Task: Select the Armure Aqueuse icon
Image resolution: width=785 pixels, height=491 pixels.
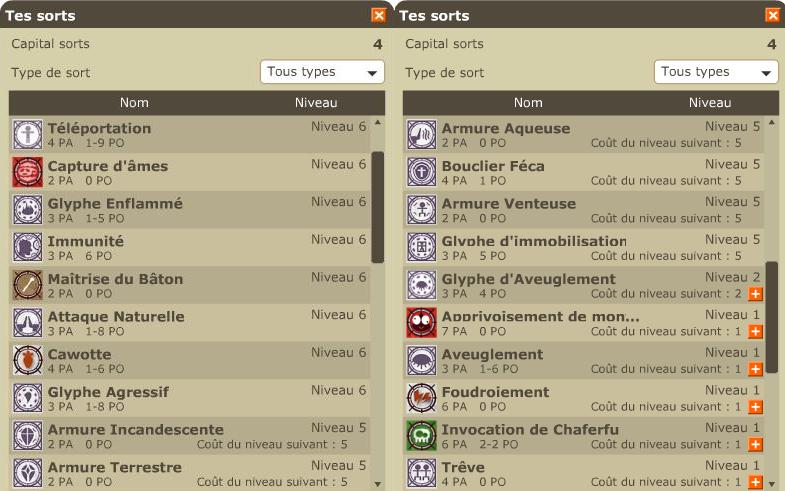Action: click(x=422, y=134)
